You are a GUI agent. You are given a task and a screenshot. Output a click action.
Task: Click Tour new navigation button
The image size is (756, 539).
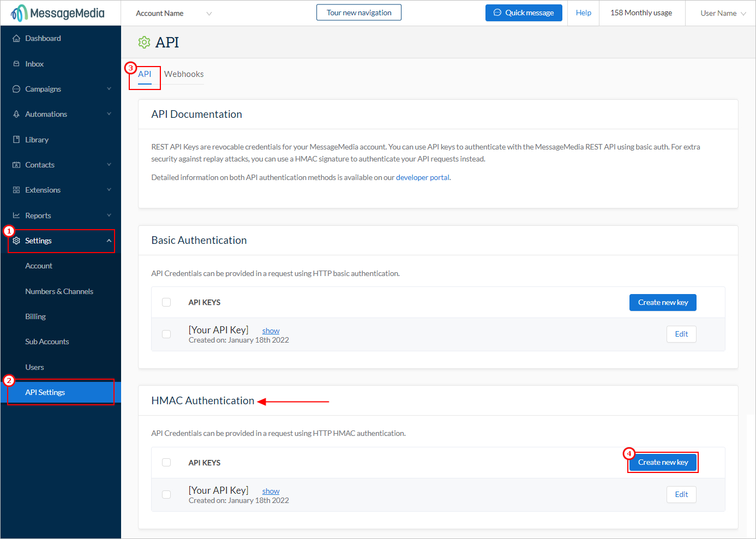[x=359, y=13]
